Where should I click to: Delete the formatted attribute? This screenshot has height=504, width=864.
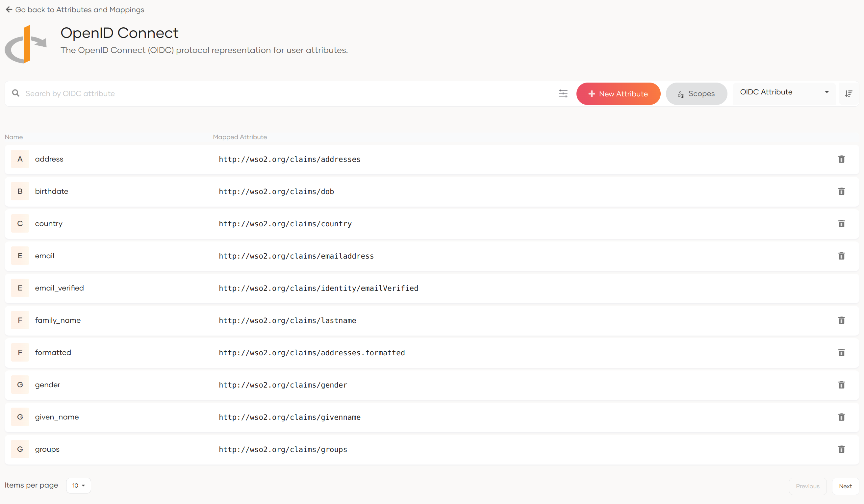(841, 352)
